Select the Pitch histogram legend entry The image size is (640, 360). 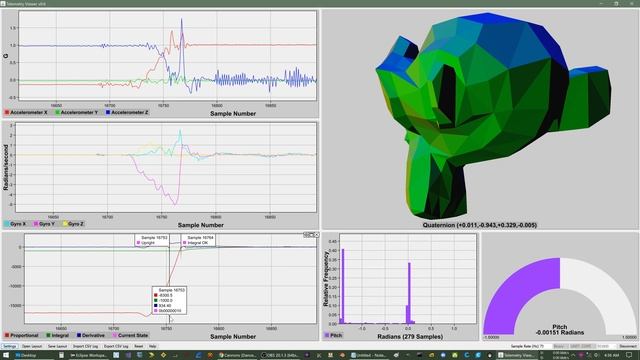(333, 335)
